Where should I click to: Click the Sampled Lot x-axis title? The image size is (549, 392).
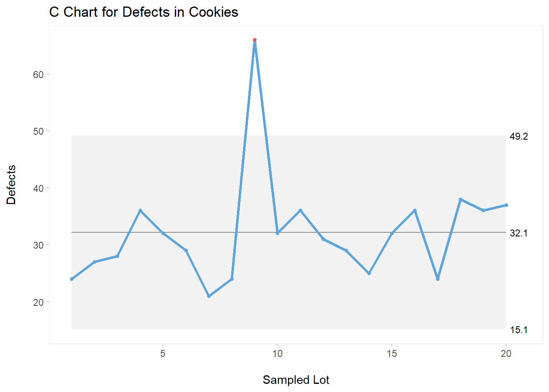coord(296,380)
